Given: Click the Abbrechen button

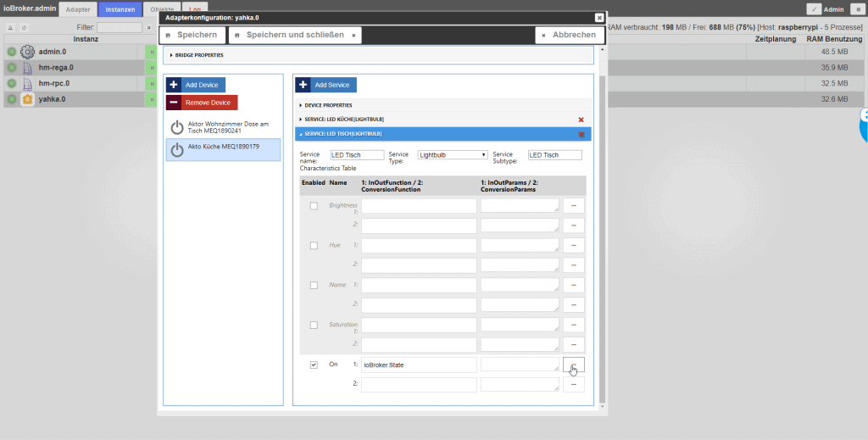Looking at the screenshot, I should (570, 35).
